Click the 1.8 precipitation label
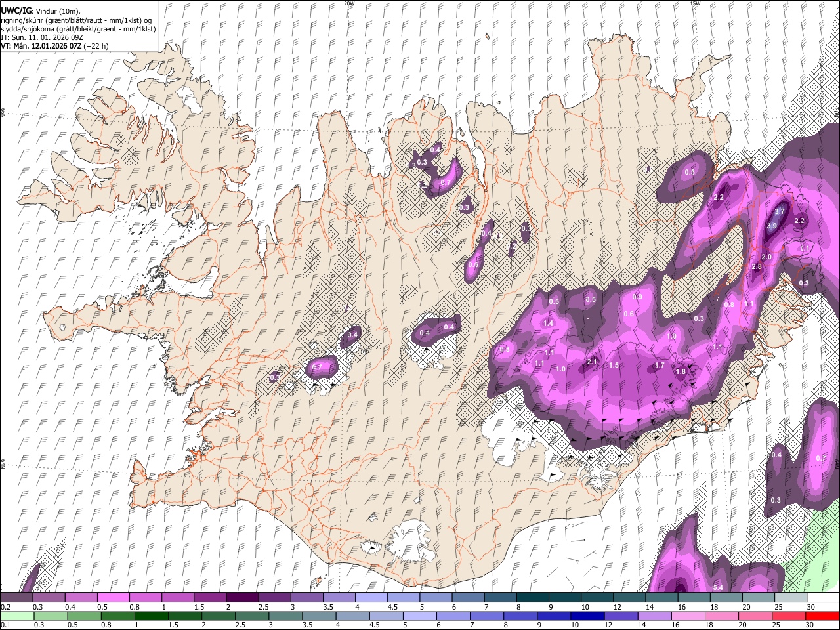 [x=681, y=372]
